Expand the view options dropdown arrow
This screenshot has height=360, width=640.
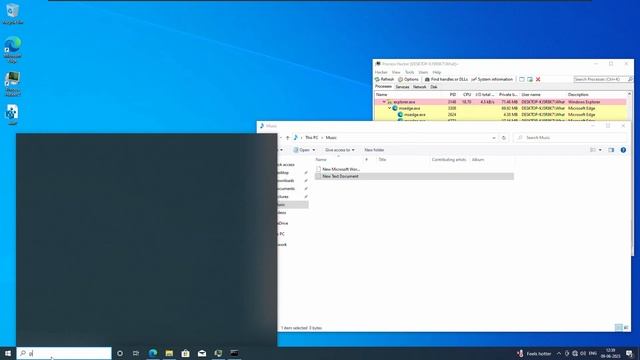click(600, 150)
